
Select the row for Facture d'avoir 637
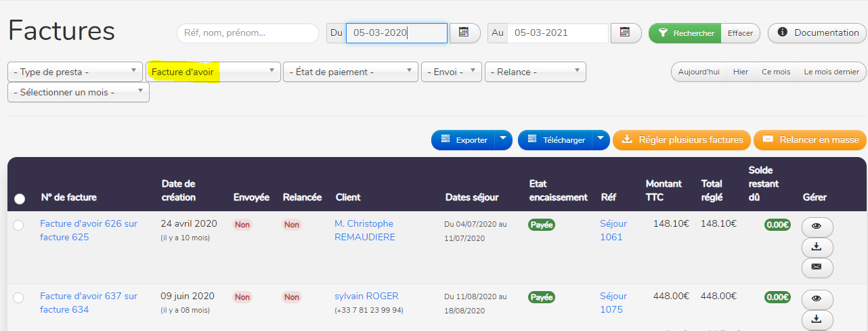point(18,298)
